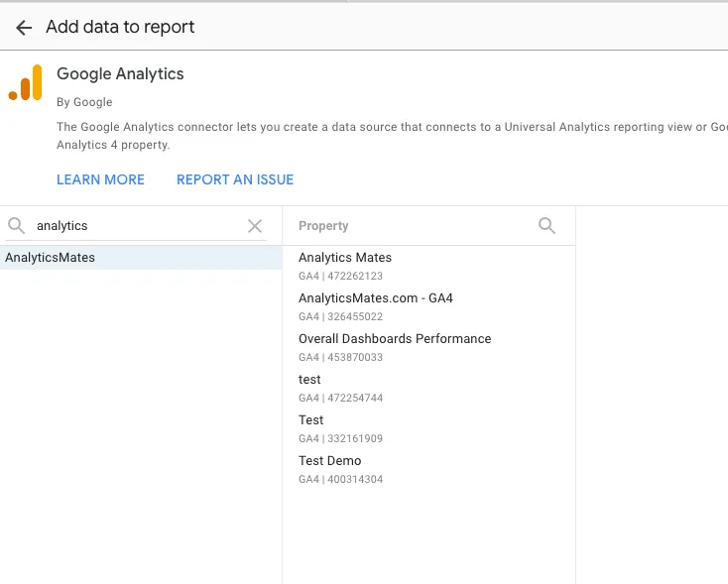Click the account search field containing analytics
The width and height of the screenshot is (728, 584).
tap(137, 226)
